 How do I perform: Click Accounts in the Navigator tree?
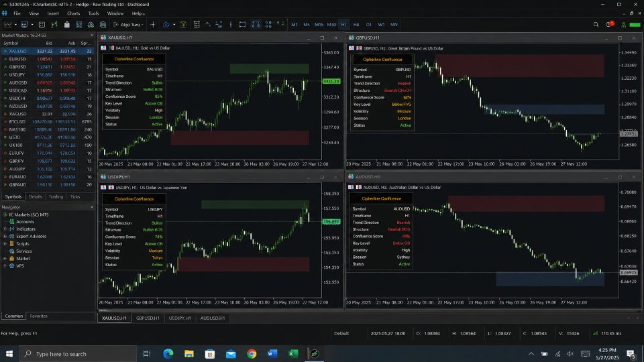coord(25,222)
